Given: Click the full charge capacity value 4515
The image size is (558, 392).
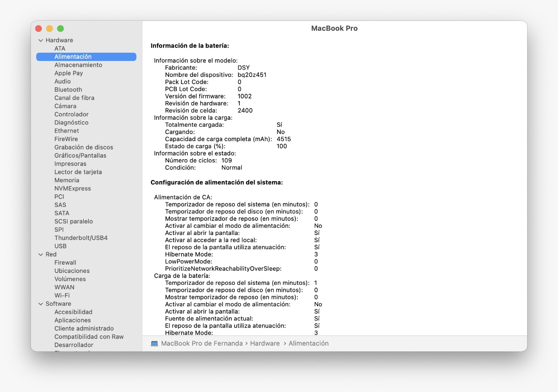Looking at the screenshot, I should pyautogui.click(x=284, y=139).
